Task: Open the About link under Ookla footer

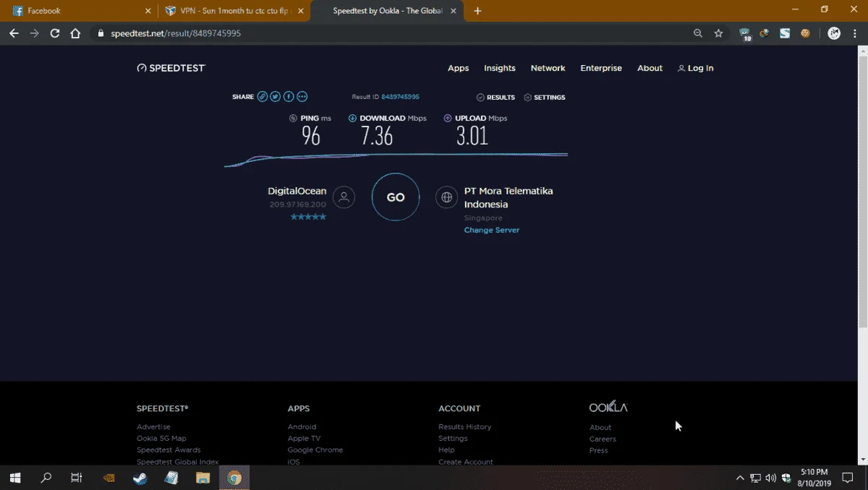Action: (x=600, y=427)
